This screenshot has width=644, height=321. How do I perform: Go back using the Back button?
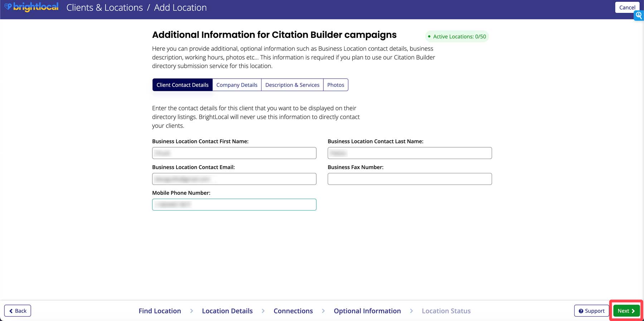pos(18,311)
